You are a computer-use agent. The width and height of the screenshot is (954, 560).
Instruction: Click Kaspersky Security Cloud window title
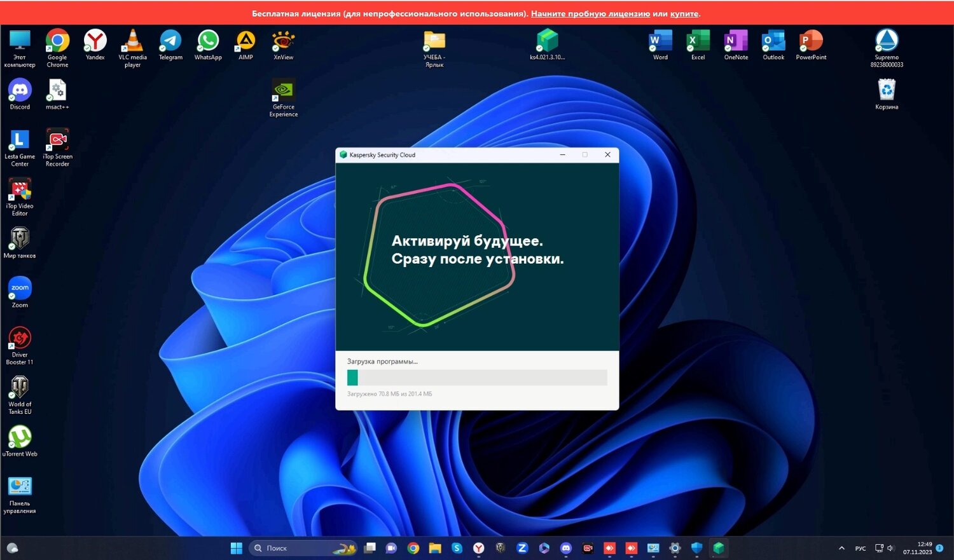coord(382,154)
